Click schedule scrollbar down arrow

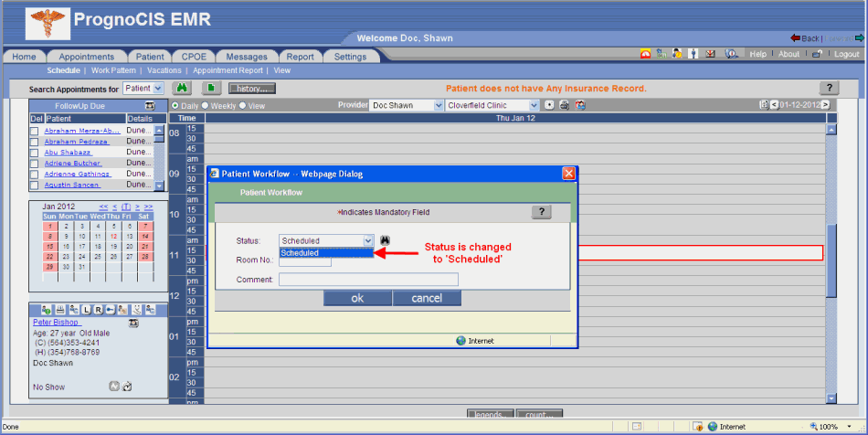(831, 398)
